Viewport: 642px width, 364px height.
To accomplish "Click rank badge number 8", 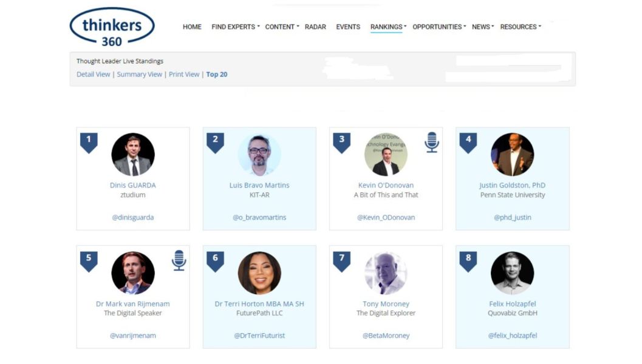I will click(x=468, y=261).
